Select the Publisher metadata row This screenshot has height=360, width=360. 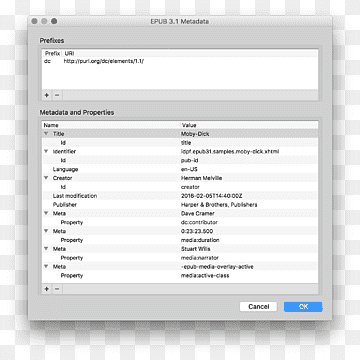tap(180, 205)
